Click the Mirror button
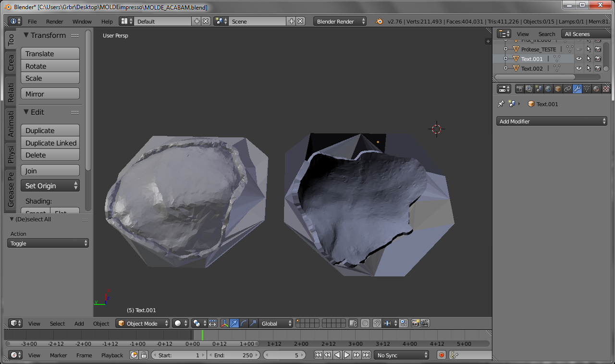The width and height of the screenshot is (615, 364). (50, 94)
